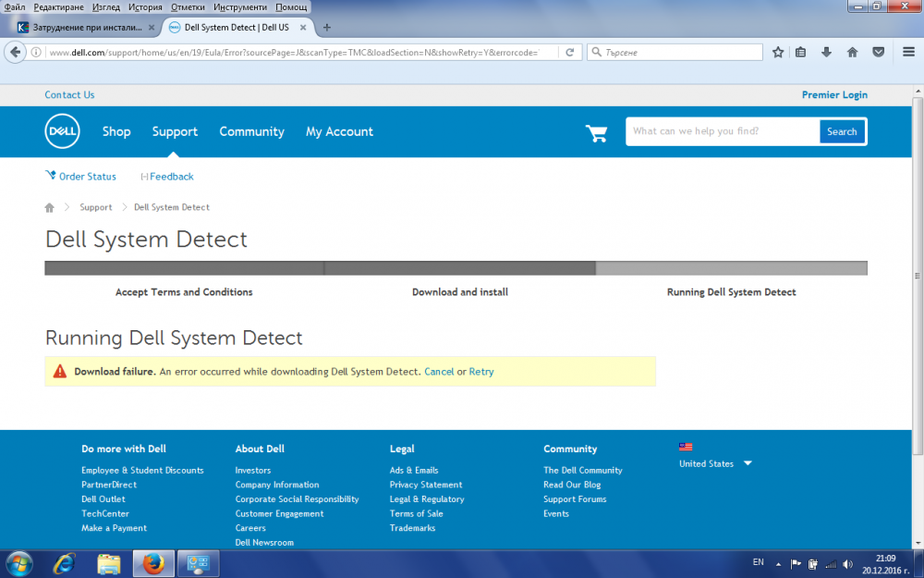The image size is (924, 578).
Task: Click the volume speaker tray icon
Action: [x=848, y=564]
